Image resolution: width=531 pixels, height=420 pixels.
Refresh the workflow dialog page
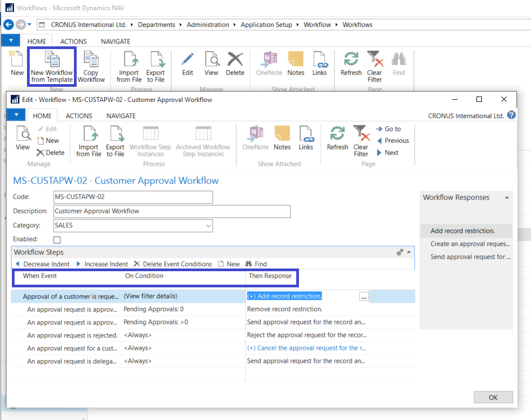pos(337,135)
